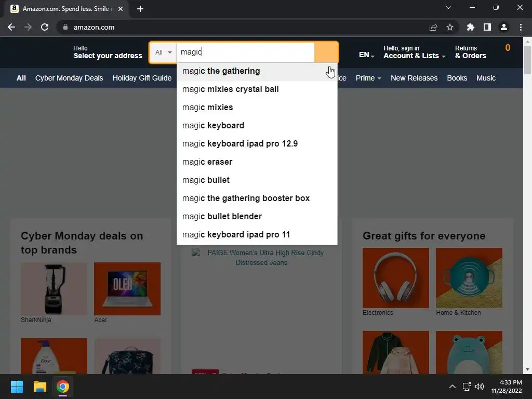This screenshot has height=399, width=532.
Task: Open the Chrome extensions puzzle icon
Action: coord(471,27)
